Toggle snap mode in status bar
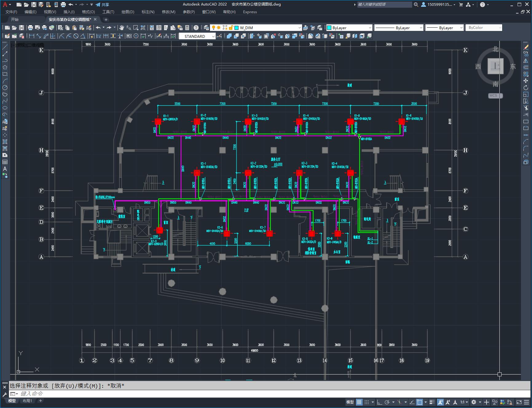The width and height of the screenshot is (532, 408). pos(367,402)
